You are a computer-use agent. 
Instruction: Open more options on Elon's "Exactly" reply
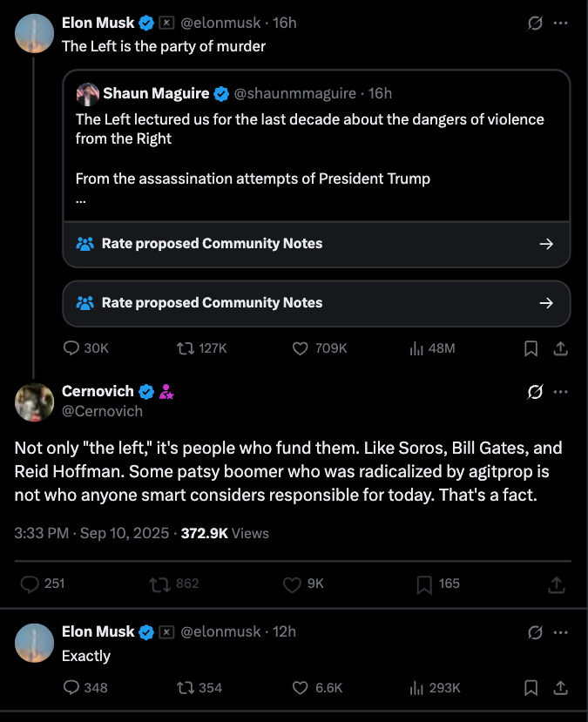(x=561, y=631)
